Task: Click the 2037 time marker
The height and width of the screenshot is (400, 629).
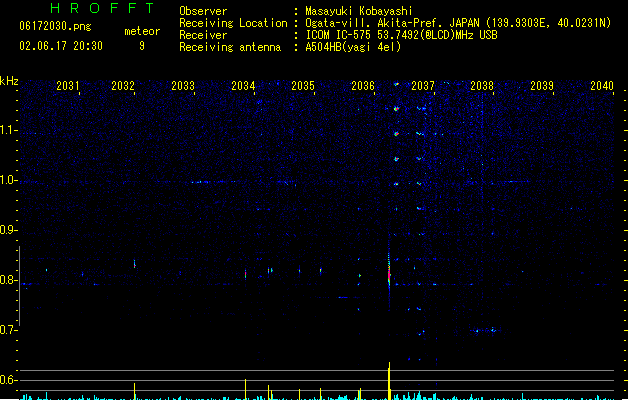Action: click(423, 86)
